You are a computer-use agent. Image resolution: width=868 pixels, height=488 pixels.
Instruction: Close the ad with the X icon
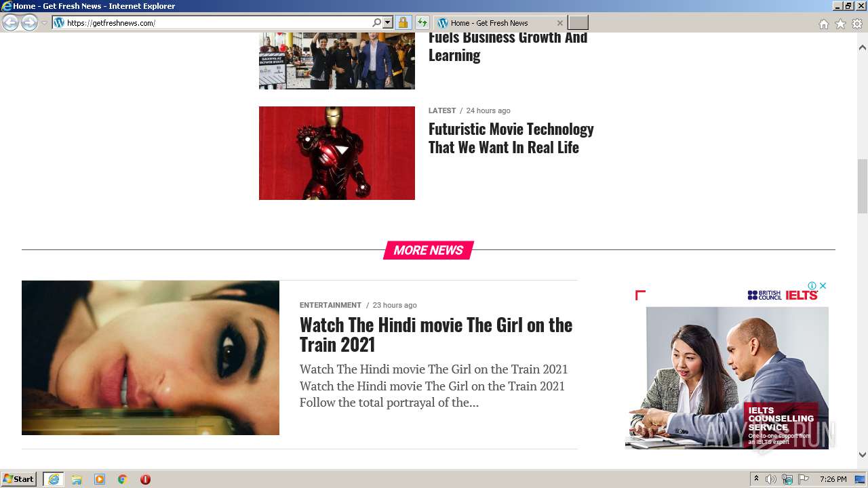tap(823, 286)
